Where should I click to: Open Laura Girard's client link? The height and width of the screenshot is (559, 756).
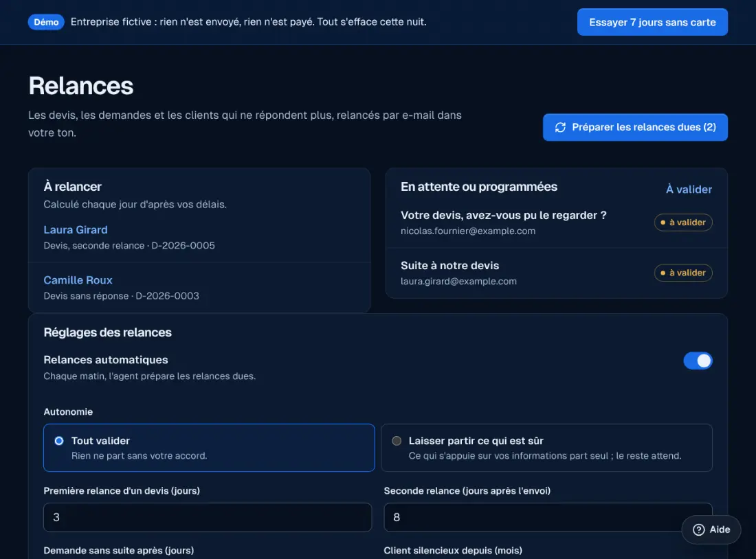click(x=76, y=230)
